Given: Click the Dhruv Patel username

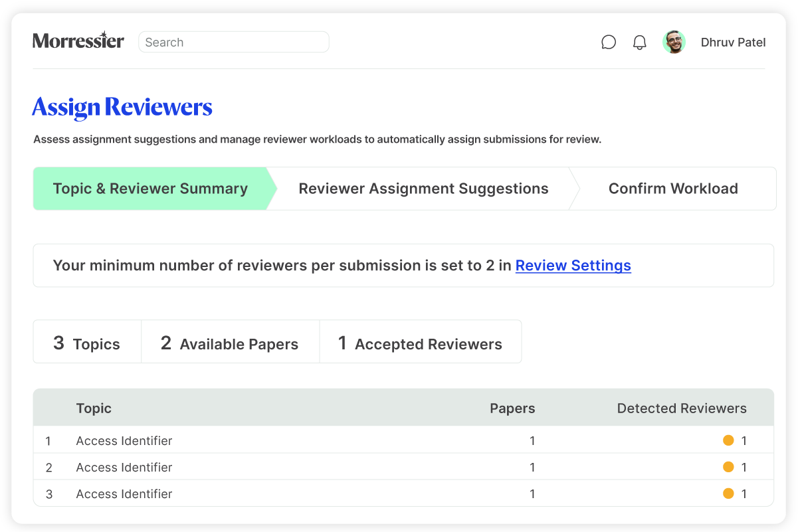Looking at the screenshot, I should pyautogui.click(x=733, y=43).
